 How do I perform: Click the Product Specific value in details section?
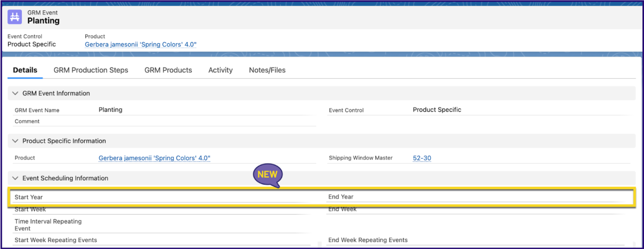click(437, 110)
